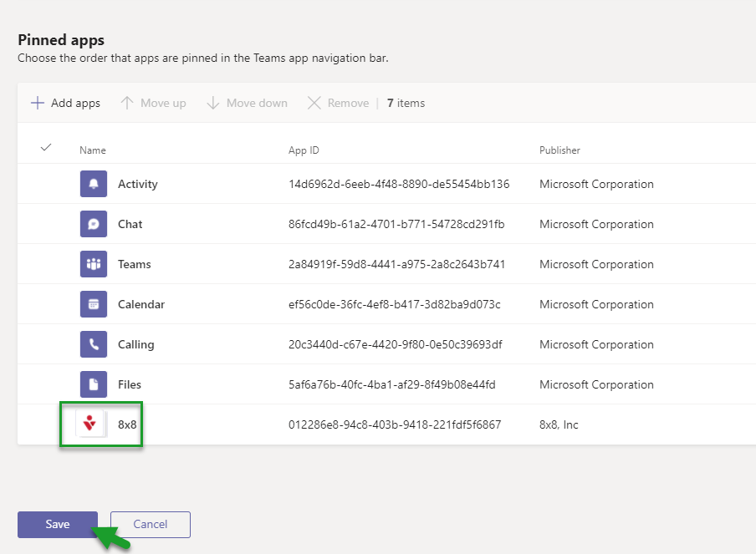Select the 8x8, Inc publisher cell
The width and height of the screenshot is (756, 554).
pyautogui.click(x=559, y=424)
